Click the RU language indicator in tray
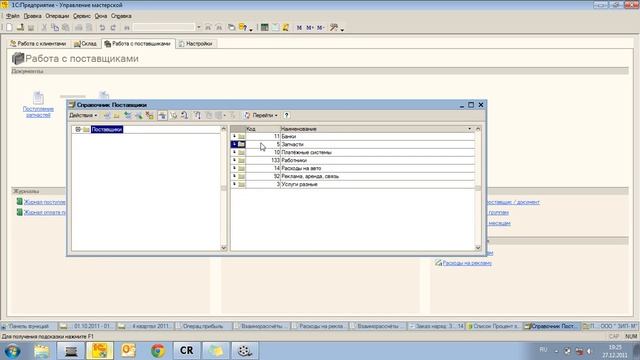The width and height of the screenshot is (640, 360). [543, 350]
